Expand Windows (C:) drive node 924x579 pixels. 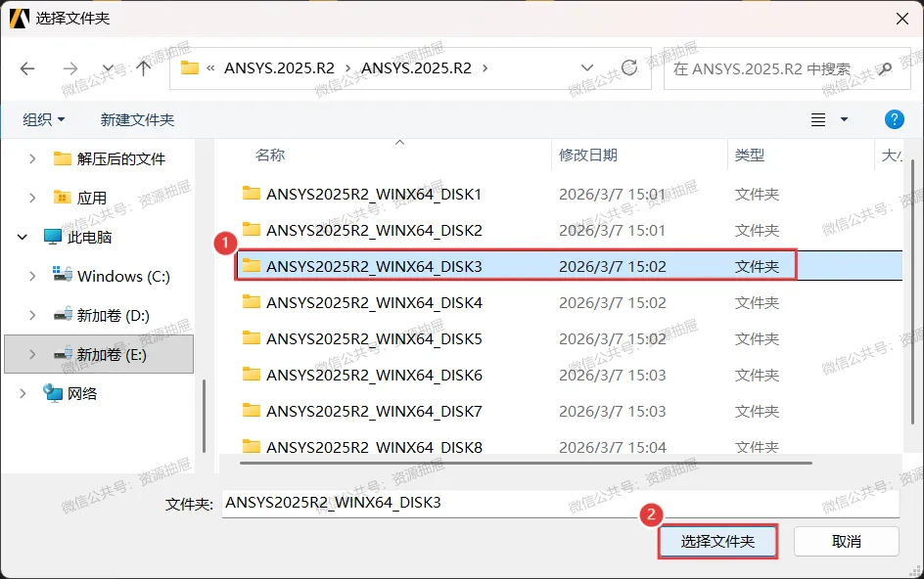pos(32,276)
